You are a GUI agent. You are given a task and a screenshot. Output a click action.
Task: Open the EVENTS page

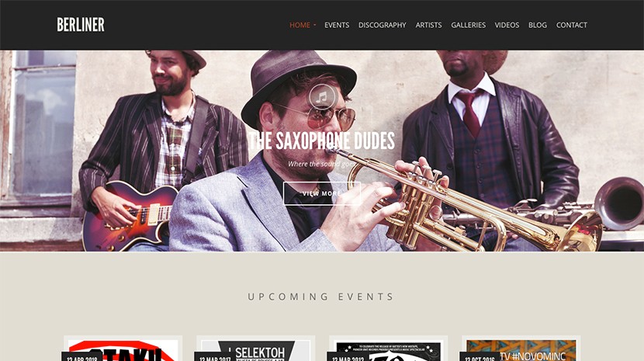pos(337,25)
